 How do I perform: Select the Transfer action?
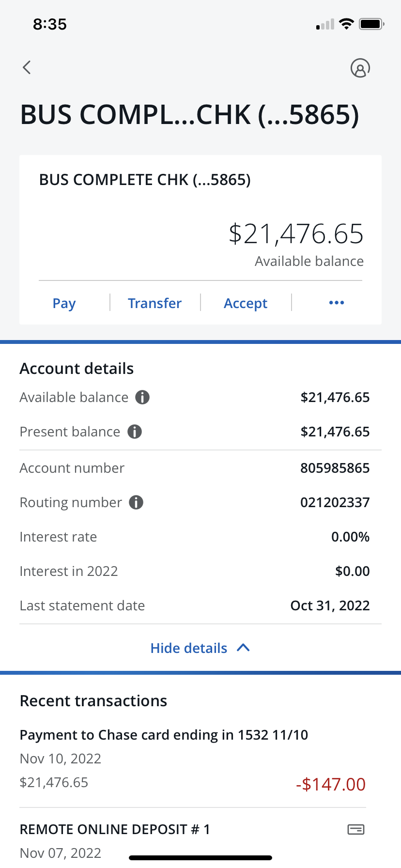[x=154, y=303]
